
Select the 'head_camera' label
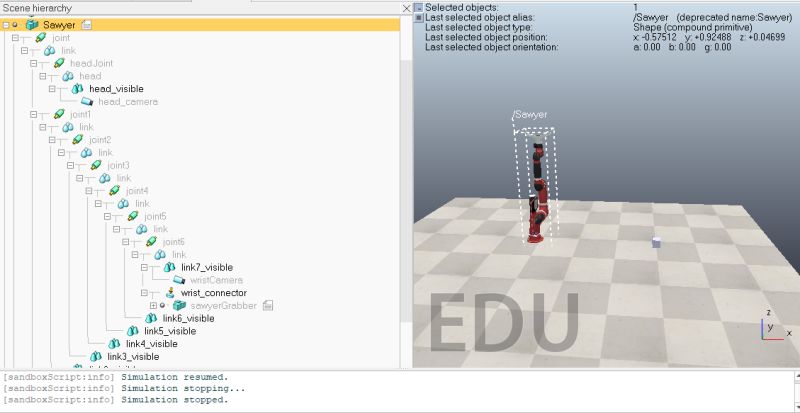tap(128, 101)
